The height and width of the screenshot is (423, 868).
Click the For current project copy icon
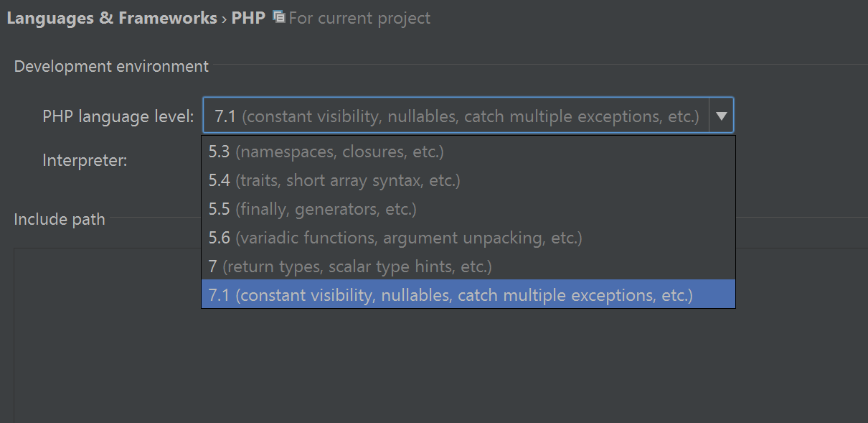(279, 17)
